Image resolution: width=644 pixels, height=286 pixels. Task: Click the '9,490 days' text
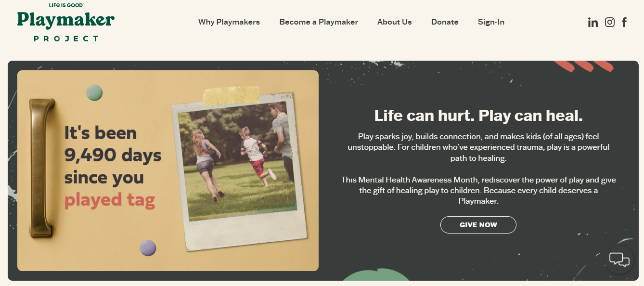point(113,155)
